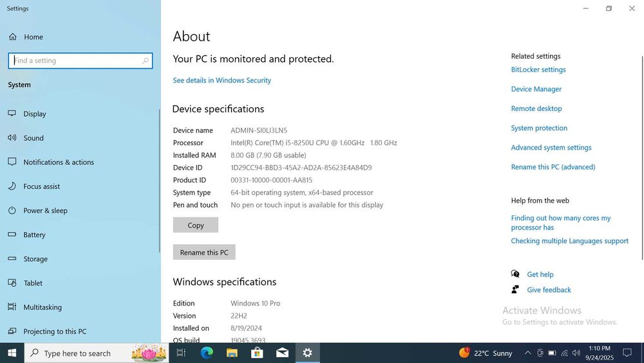Open Mail app from taskbar

pyautogui.click(x=282, y=353)
